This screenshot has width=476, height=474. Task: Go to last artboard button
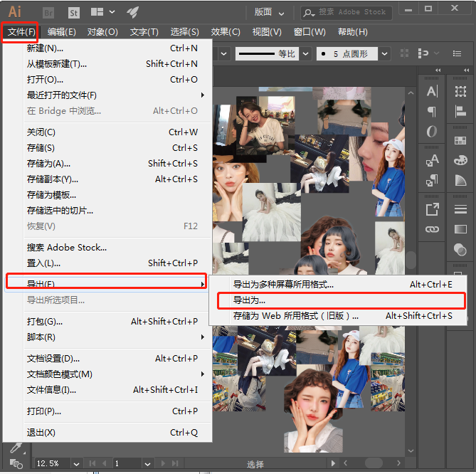click(x=175, y=463)
